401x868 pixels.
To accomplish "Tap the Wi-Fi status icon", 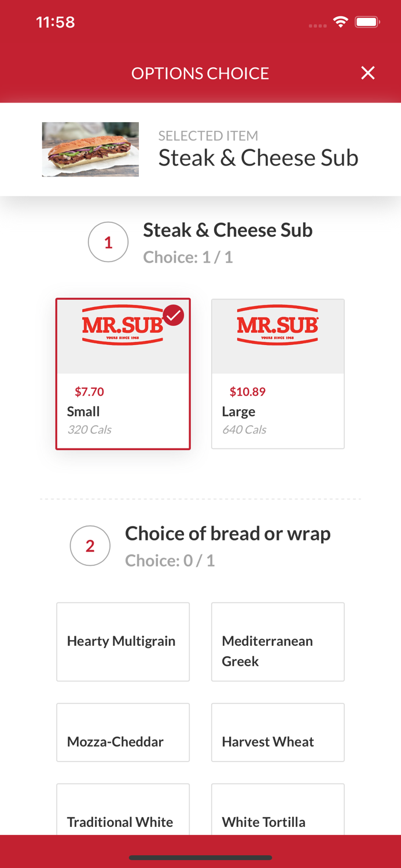I will coord(341,21).
